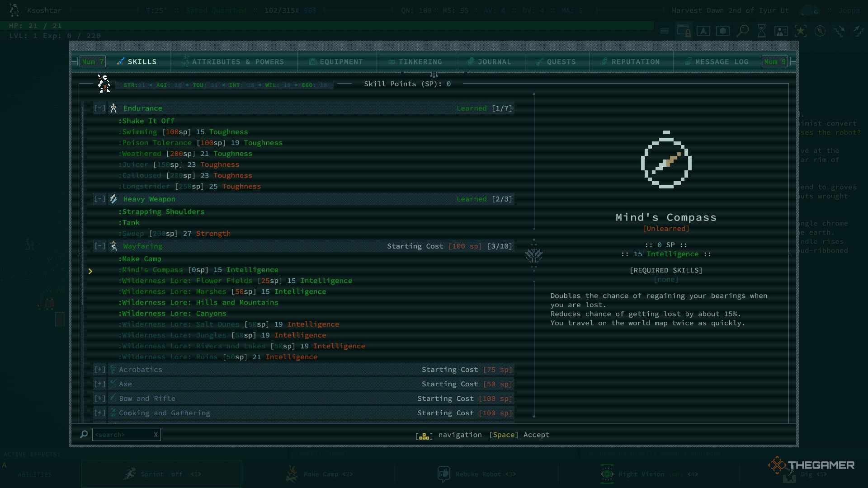This screenshot has height=488, width=868.
Task: Expand Cooking and Gathering skill tree
Action: pyautogui.click(x=99, y=413)
